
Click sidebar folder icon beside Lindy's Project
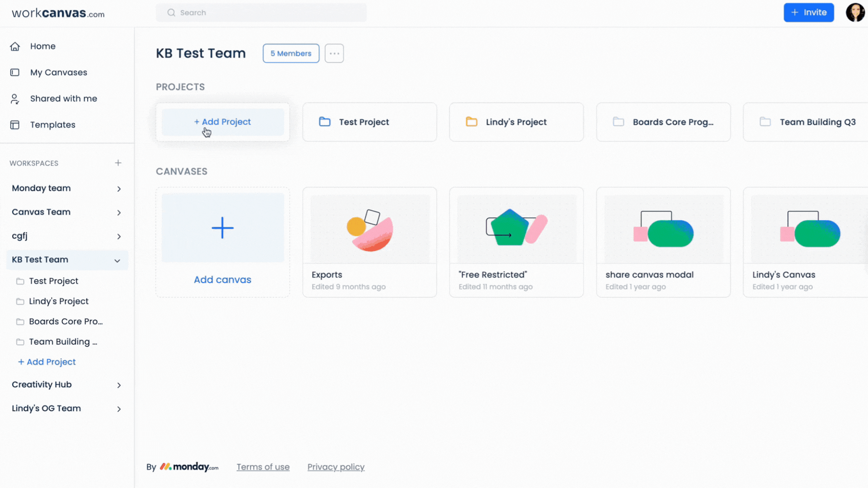20,301
